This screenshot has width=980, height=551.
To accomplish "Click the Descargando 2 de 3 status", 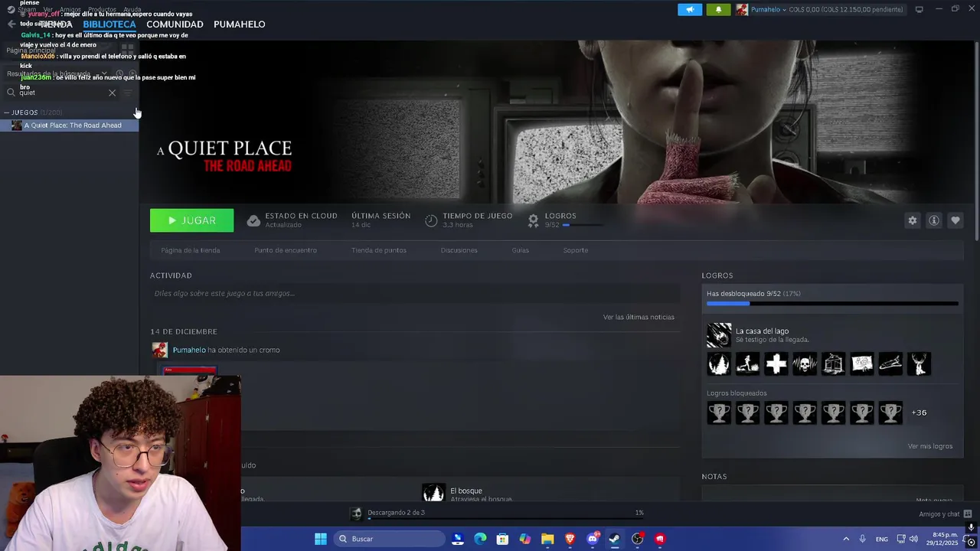I will click(396, 513).
